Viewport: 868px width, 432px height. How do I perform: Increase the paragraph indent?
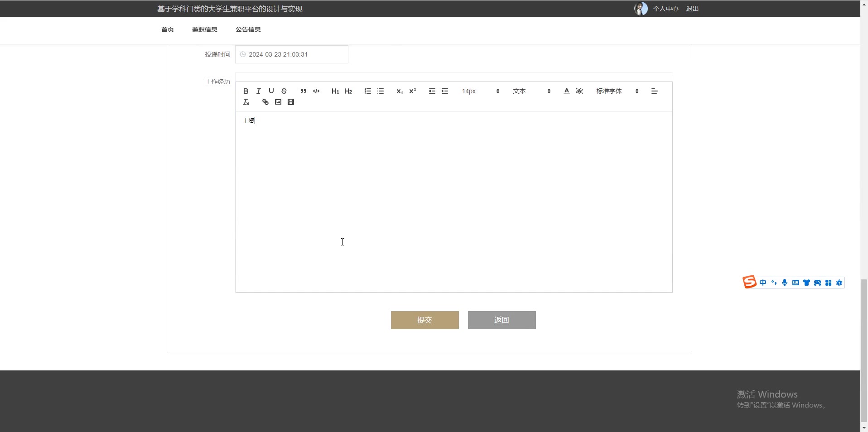tap(445, 91)
